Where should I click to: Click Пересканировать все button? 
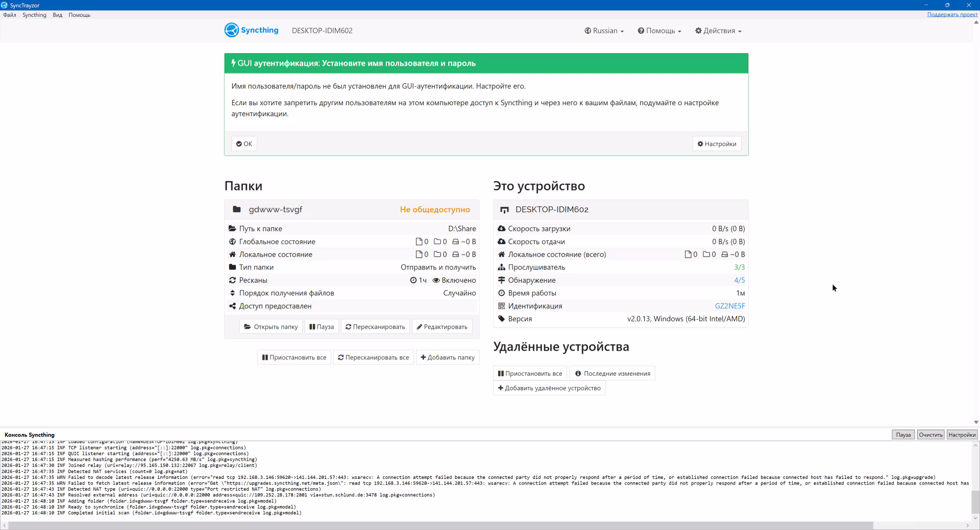point(373,357)
